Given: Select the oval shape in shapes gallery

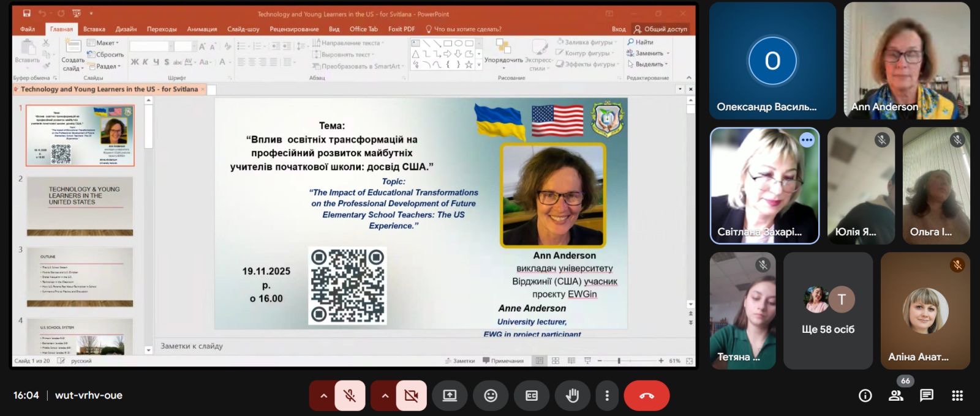Looking at the screenshot, I should pos(458,43).
